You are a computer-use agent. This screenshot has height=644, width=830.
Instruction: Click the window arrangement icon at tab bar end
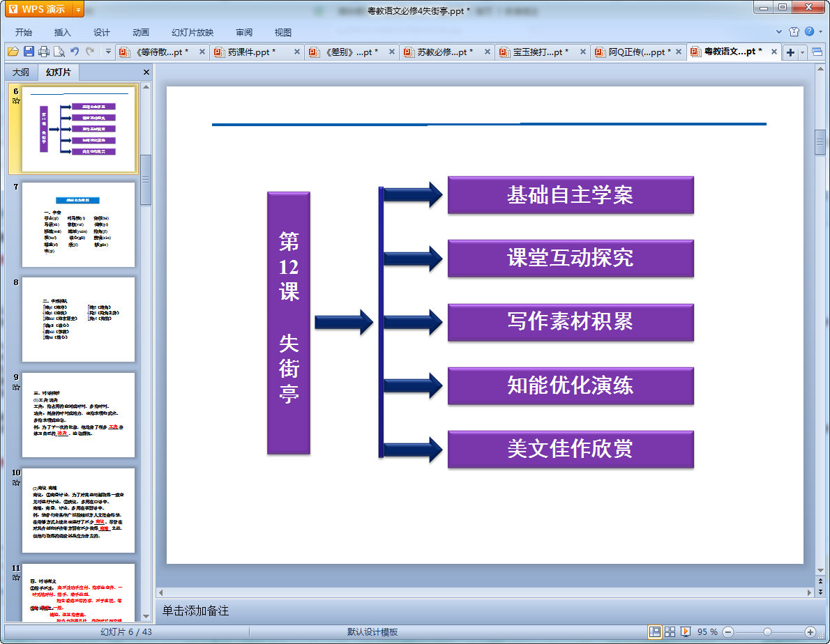(x=817, y=52)
